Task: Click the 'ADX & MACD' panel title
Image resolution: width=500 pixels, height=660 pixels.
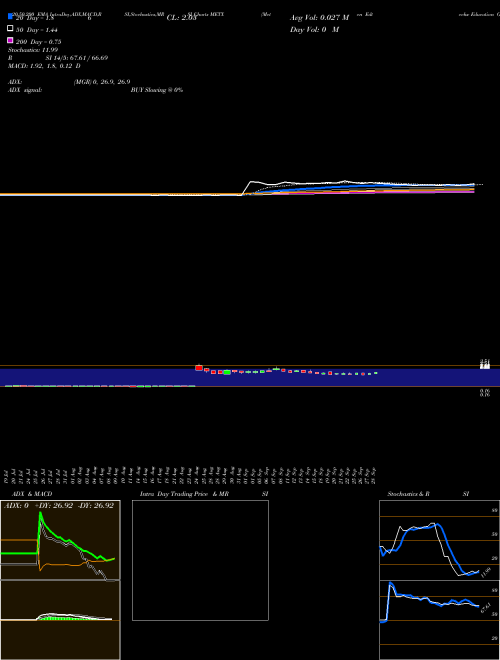Action: (32, 494)
